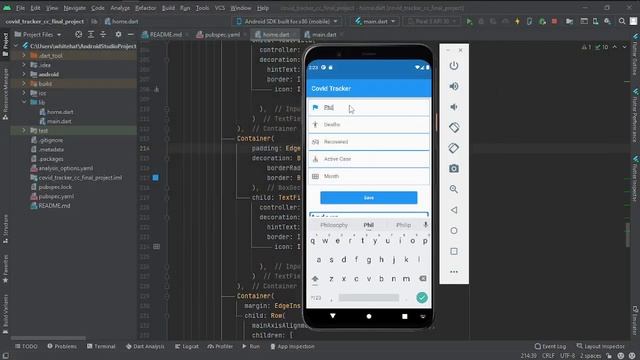
Task: Open the Dart Analysis tool window
Action: [145, 346]
